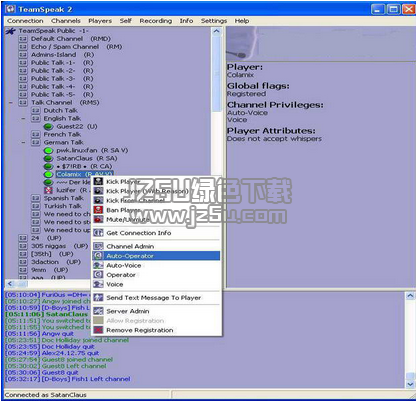Click the Remove Registration red icon
416x402 pixels.
click(x=98, y=330)
